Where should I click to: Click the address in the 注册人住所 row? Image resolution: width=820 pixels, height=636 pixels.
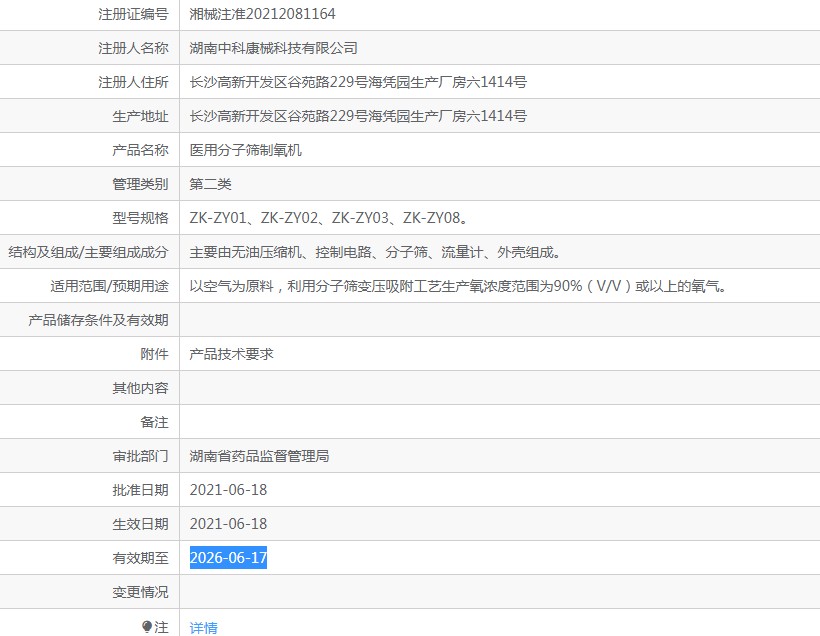[x=358, y=82]
